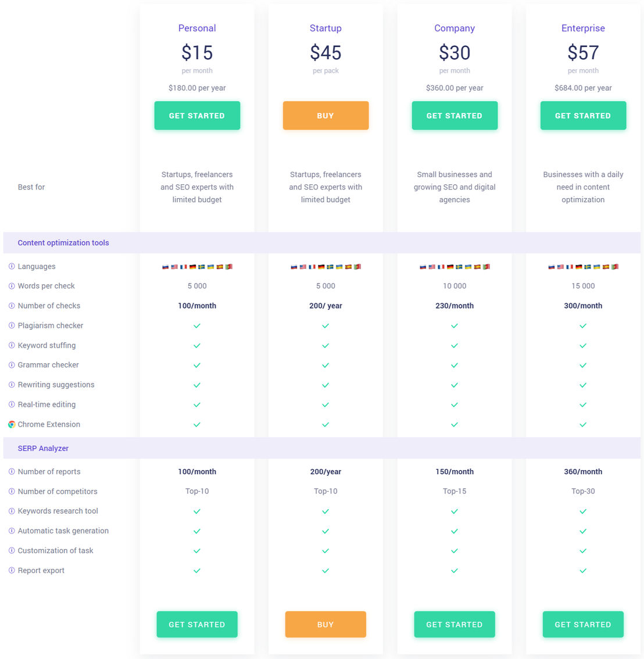Open info icon next to Customization of task
This screenshot has height=659, width=644.
pos(12,550)
